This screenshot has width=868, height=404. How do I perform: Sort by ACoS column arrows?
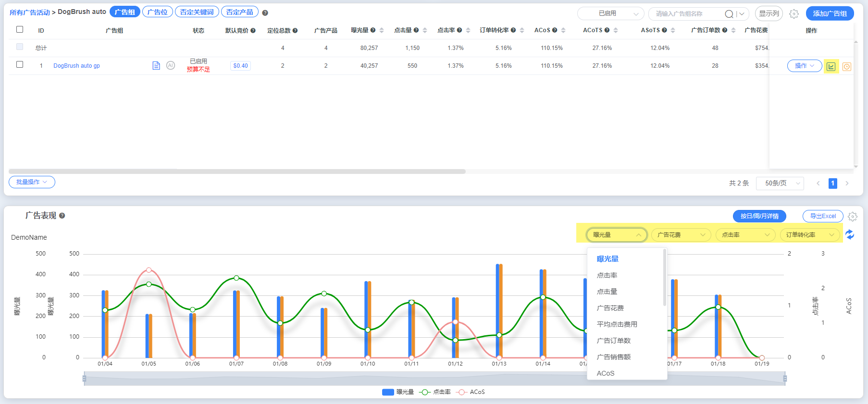click(x=563, y=30)
